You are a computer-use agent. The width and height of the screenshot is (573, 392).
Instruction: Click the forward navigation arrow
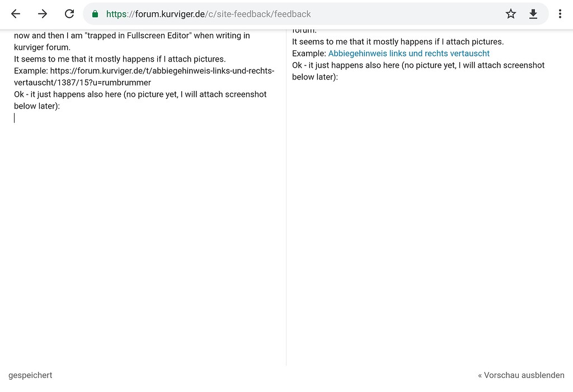tap(43, 14)
